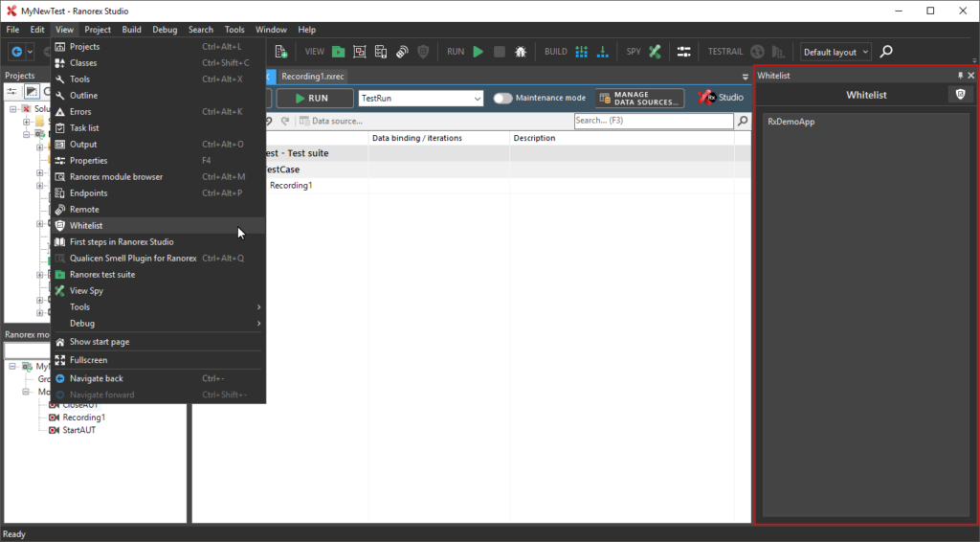Focus the Search (F3) field

pos(654,121)
